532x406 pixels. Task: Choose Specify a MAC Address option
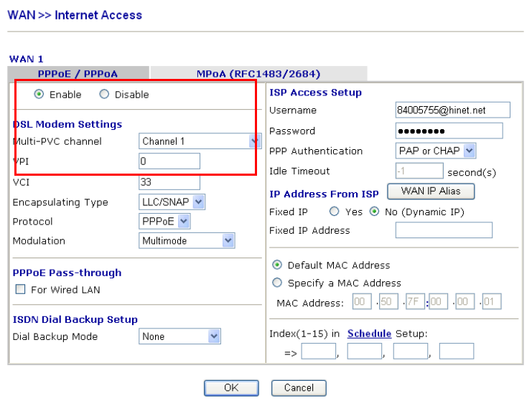[x=276, y=283]
